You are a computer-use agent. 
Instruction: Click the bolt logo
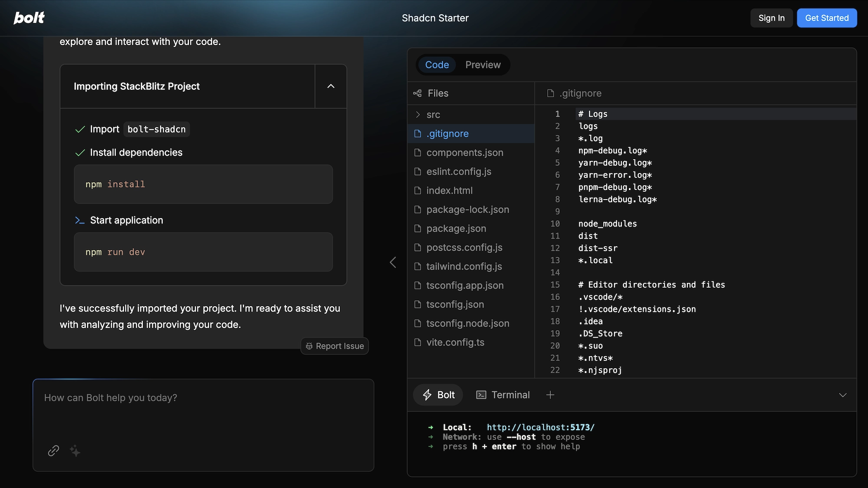(29, 18)
